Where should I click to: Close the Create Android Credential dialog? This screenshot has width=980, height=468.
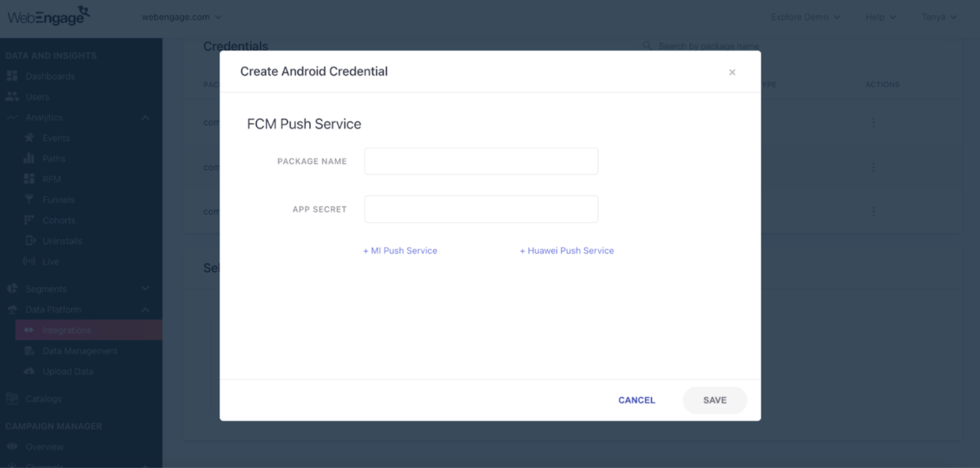(x=732, y=72)
